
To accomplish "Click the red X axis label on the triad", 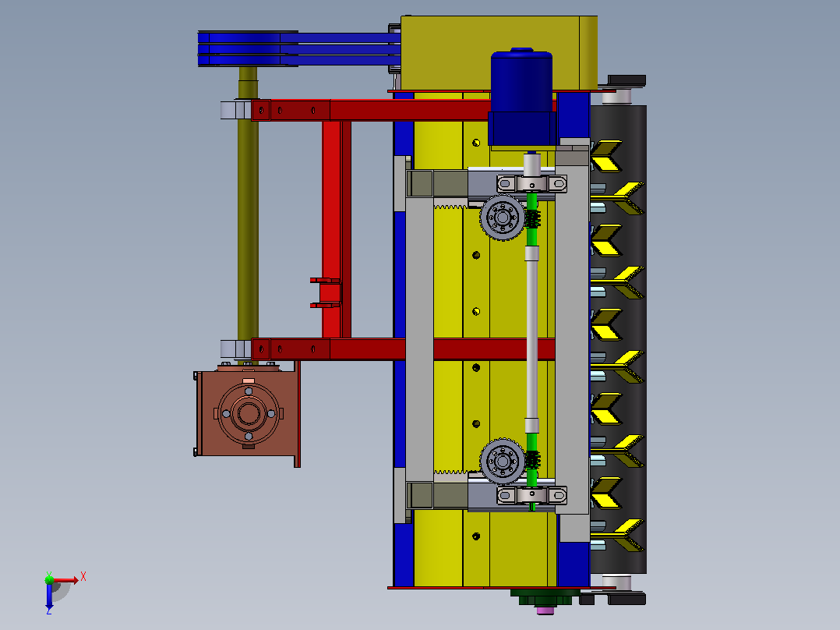I will (x=83, y=577).
